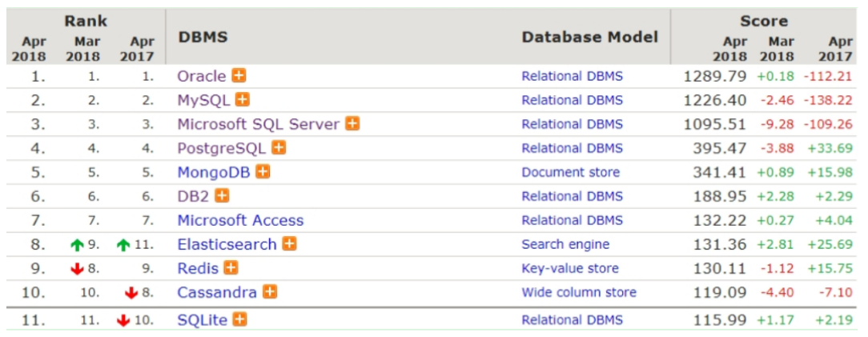Image resolution: width=868 pixels, height=337 pixels.
Task: Open the Microsoft Access link
Action: pos(240,220)
